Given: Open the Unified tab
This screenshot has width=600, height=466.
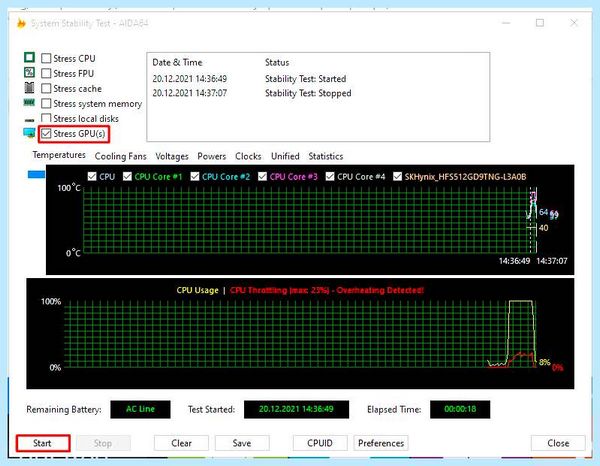Looking at the screenshot, I should (285, 156).
